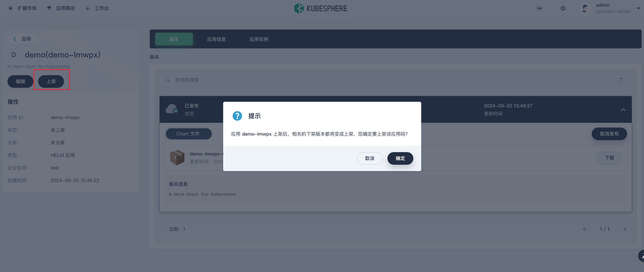Image resolution: width=644 pixels, height=272 pixels.
Task: Open the settings gear icon
Action: [563, 8]
